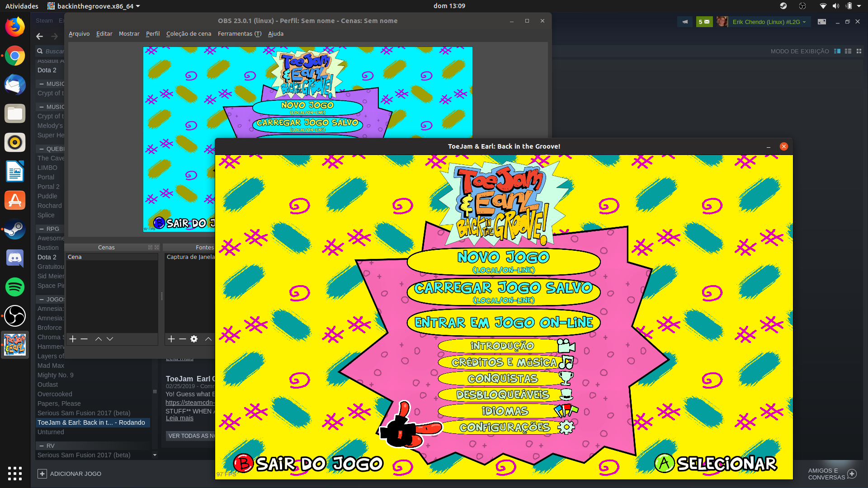Click ADICIONAR JOGO in Steam
The image size is (868, 488).
[70, 474]
